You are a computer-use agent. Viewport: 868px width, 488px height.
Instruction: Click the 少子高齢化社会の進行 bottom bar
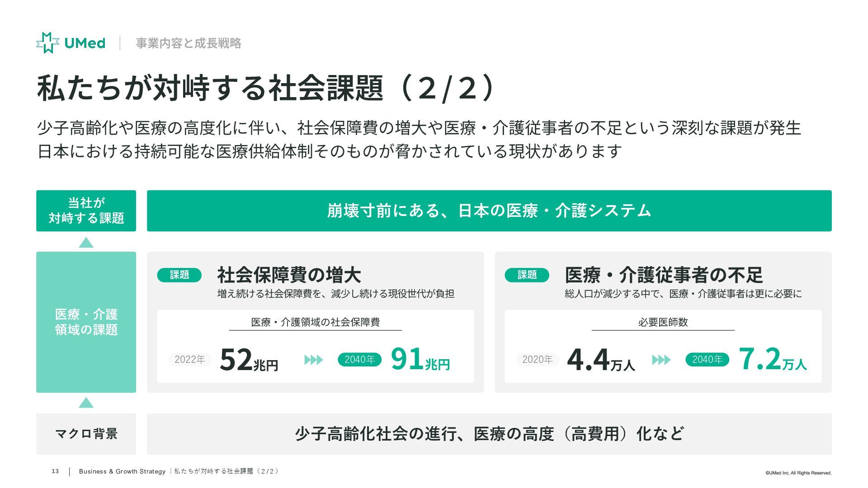489,434
